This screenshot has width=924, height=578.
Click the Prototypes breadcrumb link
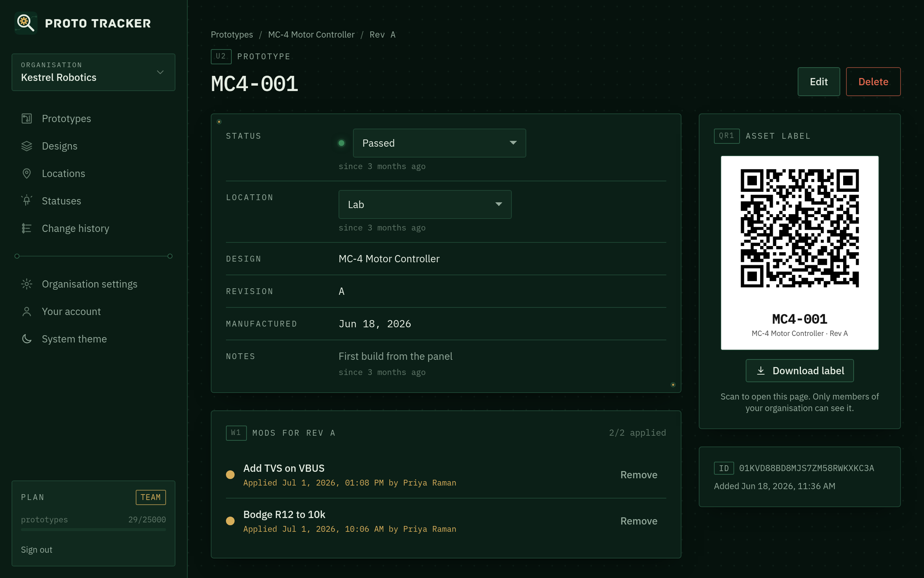point(232,34)
